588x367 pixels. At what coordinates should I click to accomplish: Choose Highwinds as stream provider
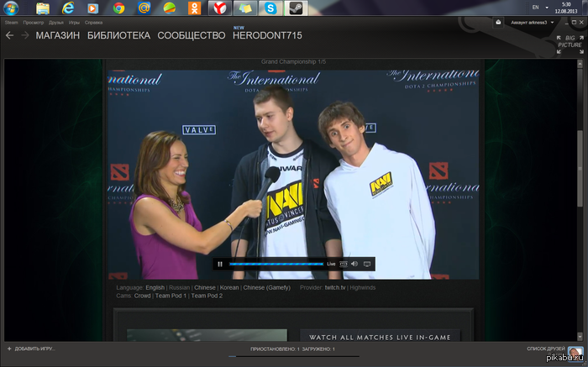tap(365, 287)
